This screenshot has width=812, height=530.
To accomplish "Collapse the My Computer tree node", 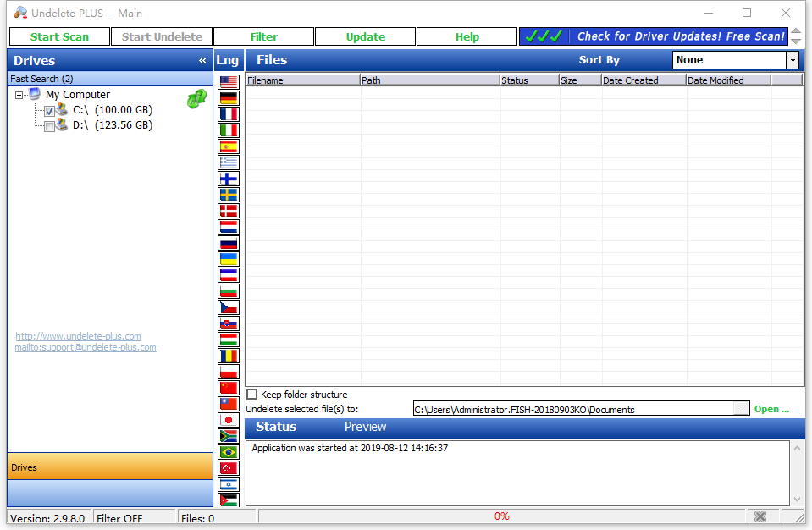I will (x=19, y=95).
